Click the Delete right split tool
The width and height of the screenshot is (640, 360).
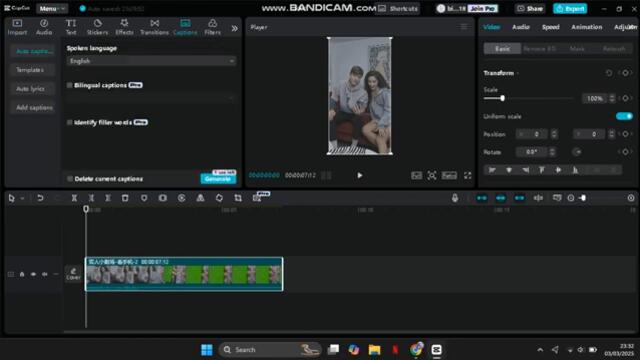coord(108,198)
